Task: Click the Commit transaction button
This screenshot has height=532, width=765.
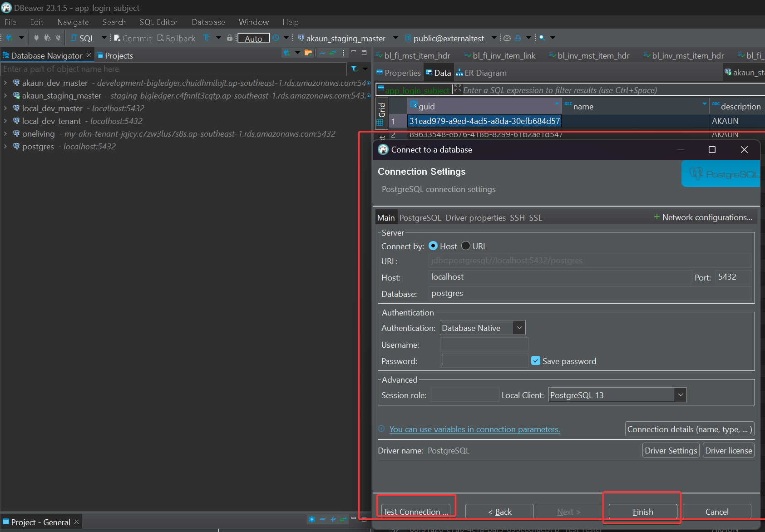Action: coord(133,39)
